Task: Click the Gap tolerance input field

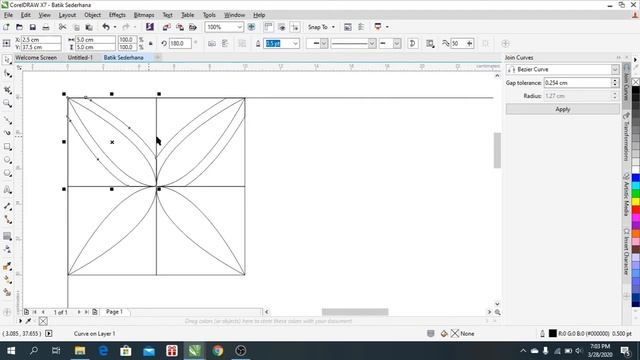Action: pos(577,83)
